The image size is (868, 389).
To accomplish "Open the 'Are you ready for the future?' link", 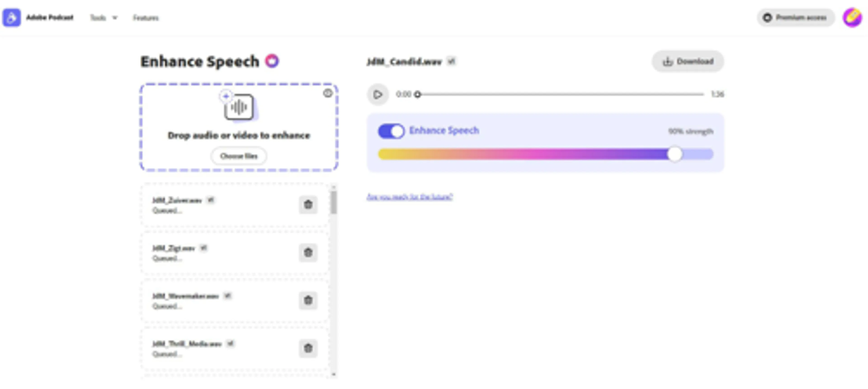I will 410,197.
